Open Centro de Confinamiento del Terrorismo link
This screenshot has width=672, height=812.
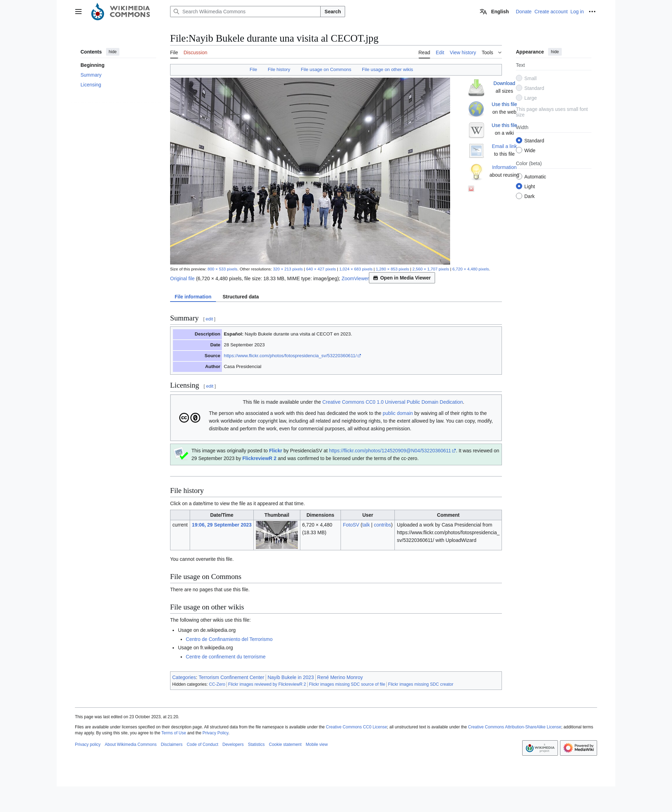click(229, 639)
